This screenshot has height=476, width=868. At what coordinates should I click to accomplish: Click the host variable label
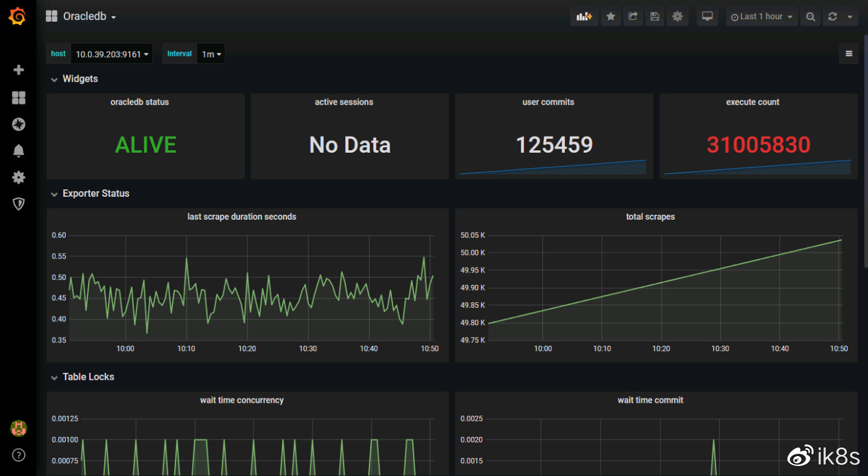coord(58,54)
